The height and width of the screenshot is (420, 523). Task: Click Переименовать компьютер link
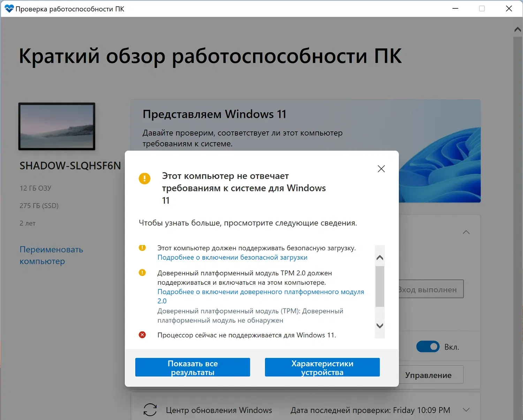click(51, 255)
